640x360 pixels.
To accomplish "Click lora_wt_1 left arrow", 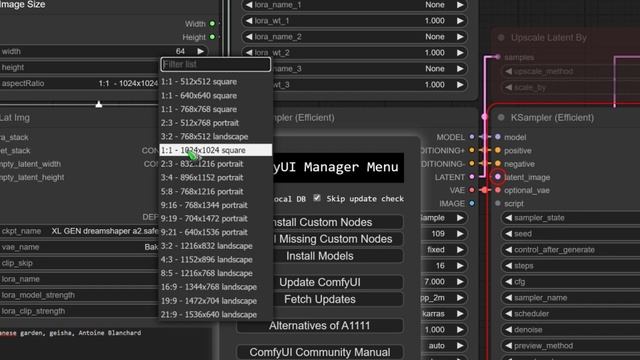I will point(249,21).
